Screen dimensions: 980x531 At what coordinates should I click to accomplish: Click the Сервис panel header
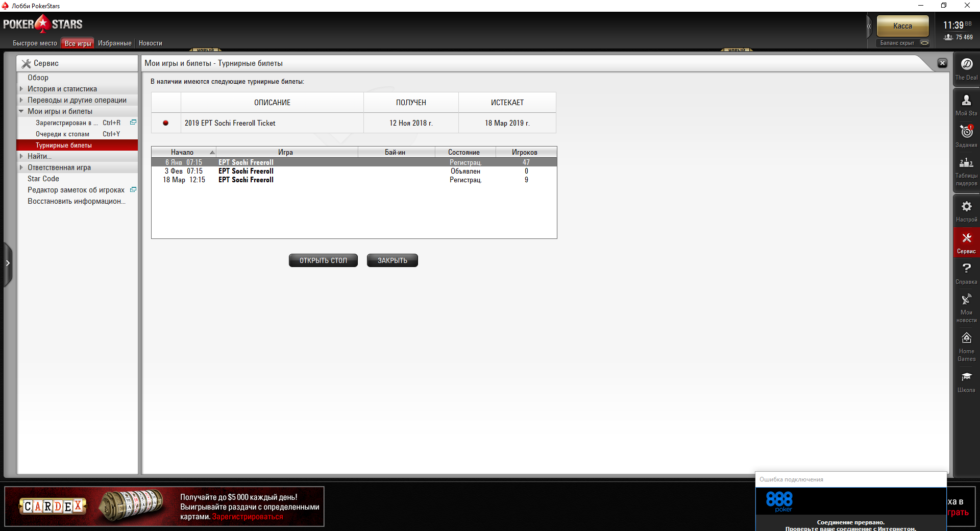click(x=77, y=63)
